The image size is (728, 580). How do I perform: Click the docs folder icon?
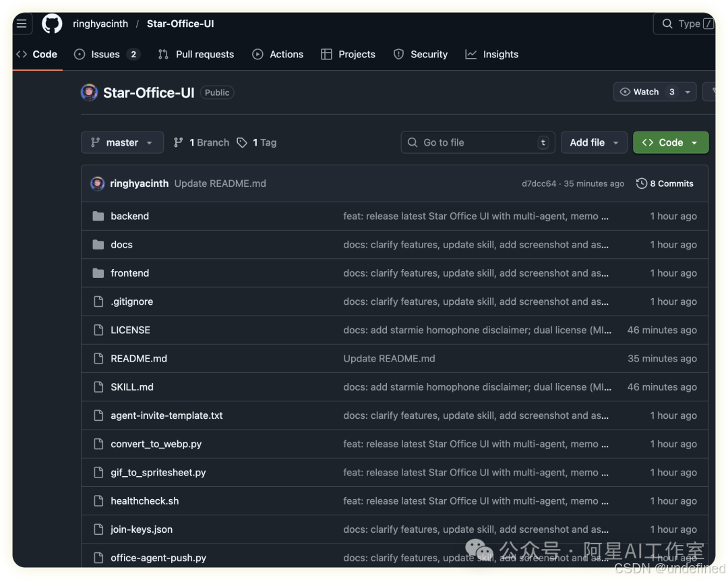98,245
